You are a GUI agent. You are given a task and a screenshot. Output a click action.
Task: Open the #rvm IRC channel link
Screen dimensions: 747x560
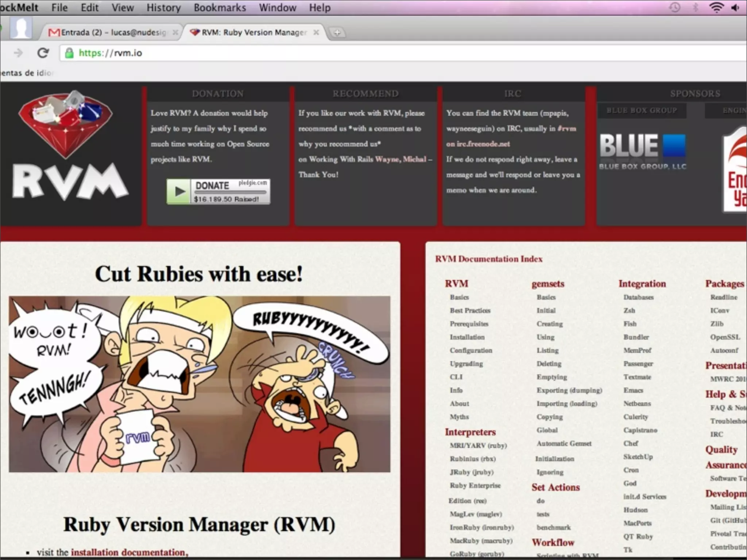(567, 128)
